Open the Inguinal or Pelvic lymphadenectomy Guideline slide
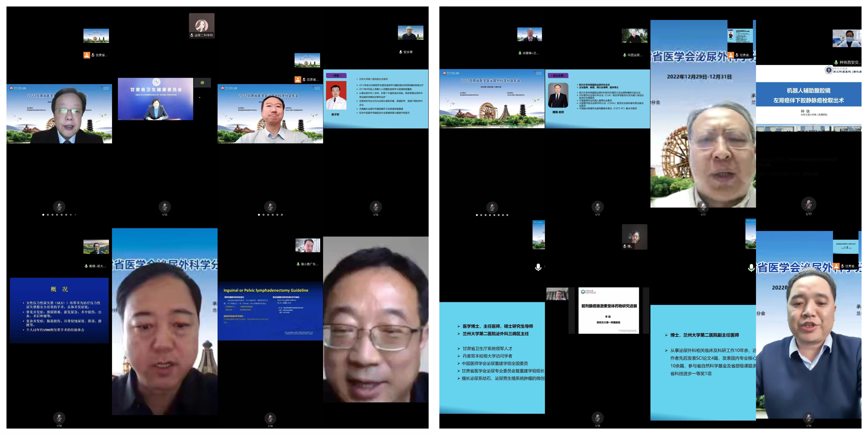This screenshot has height=435, width=868. click(x=270, y=311)
